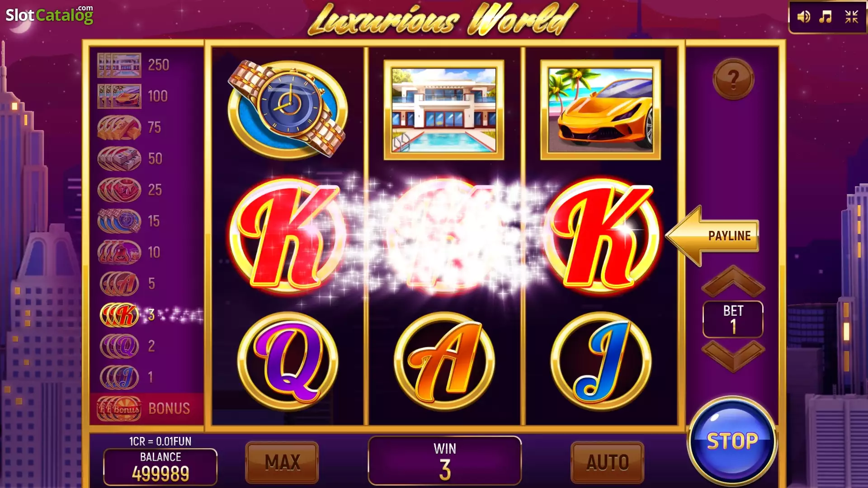Click the mansion symbol on the middle reel
868x488 pixels.
coord(444,110)
